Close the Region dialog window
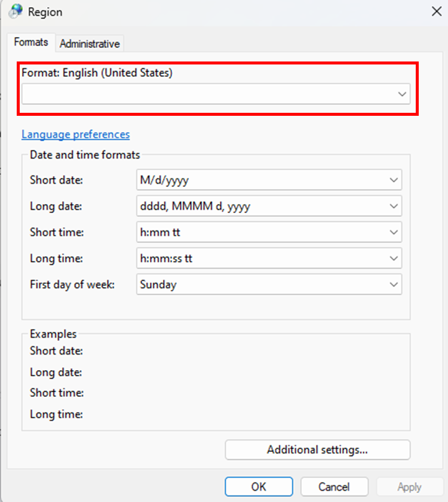Viewport: 448px width, 502px height. [x=436, y=11]
